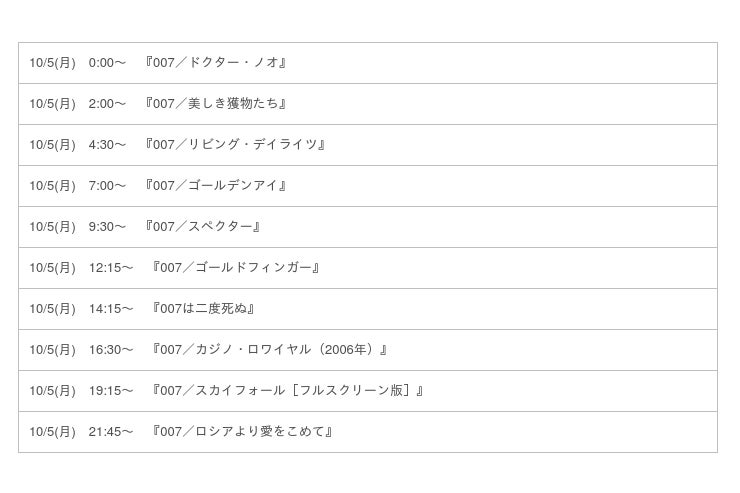
Task: Click the 7:00～ broadcast time
Action: 107,186
